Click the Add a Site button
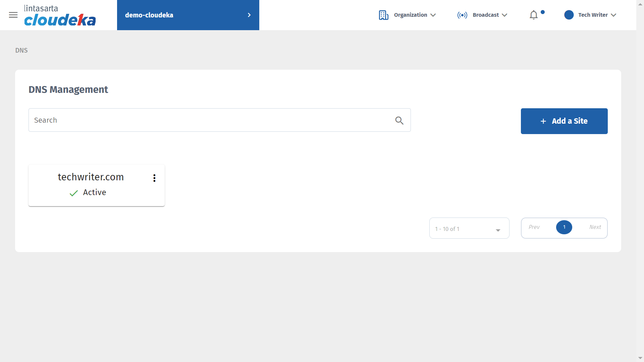Image resolution: width=644 pixels, height=362 pixels. pyautogui.click(x=564, y=121)
